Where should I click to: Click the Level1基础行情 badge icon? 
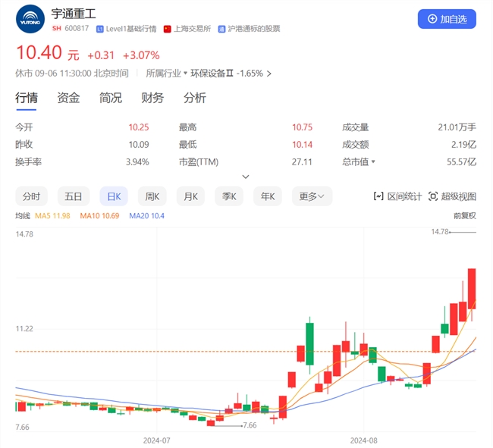tap(99, 30)
